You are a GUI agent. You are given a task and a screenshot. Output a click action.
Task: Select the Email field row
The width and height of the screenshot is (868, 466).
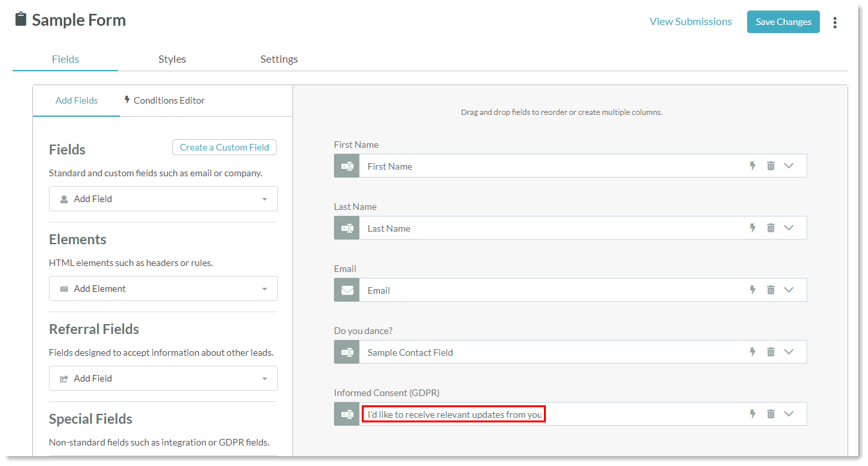(x=570, y=290)
